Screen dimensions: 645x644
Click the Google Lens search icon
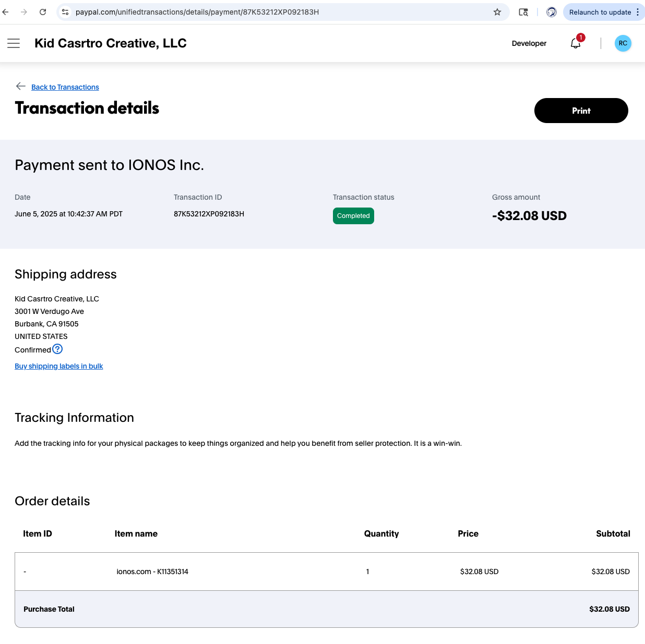pos(523,12)
